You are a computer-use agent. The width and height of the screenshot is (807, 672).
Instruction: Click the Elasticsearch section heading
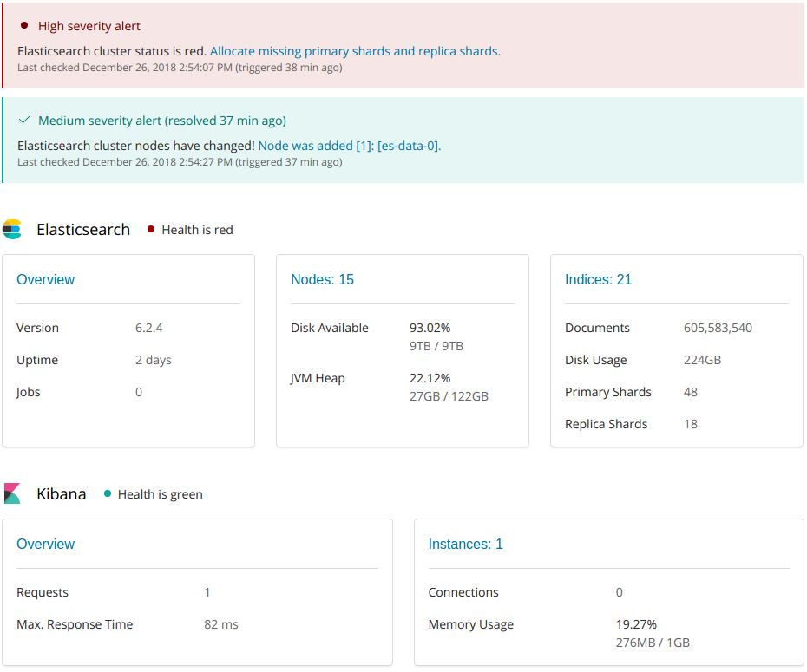[x=83, y=229]
